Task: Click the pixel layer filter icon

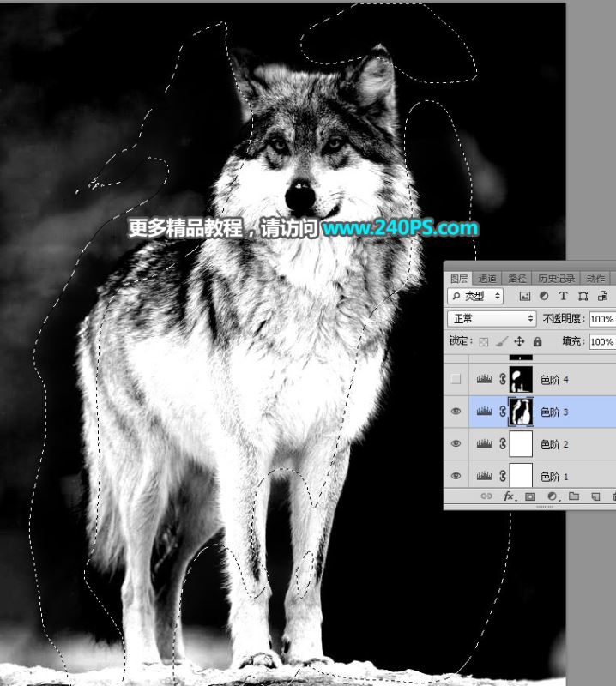Action: click(x=524, y=296)
